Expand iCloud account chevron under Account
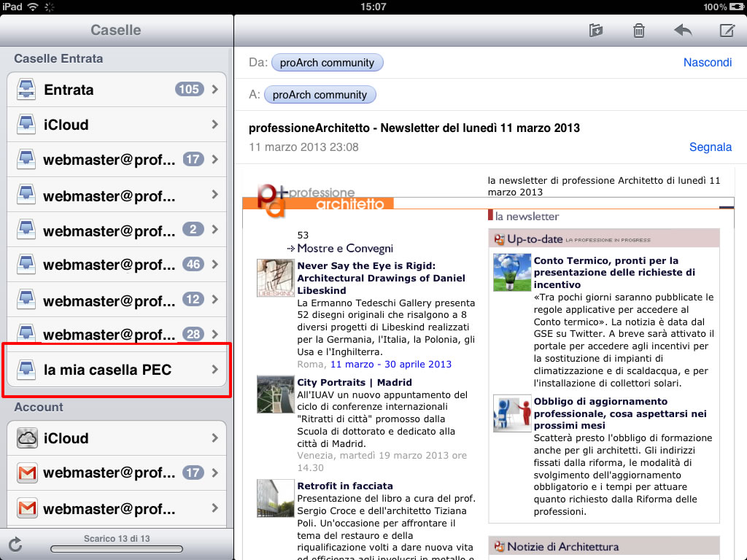Image resolution: width=747 pixels, height=560 pixels. click(x=214, y=438)
